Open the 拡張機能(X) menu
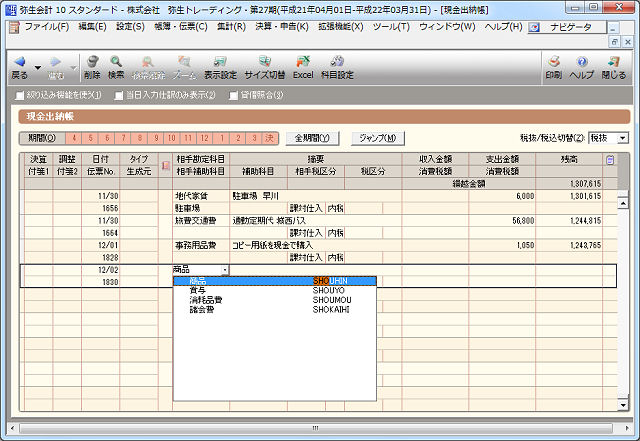Screen dimensions: 640x441 341,27
